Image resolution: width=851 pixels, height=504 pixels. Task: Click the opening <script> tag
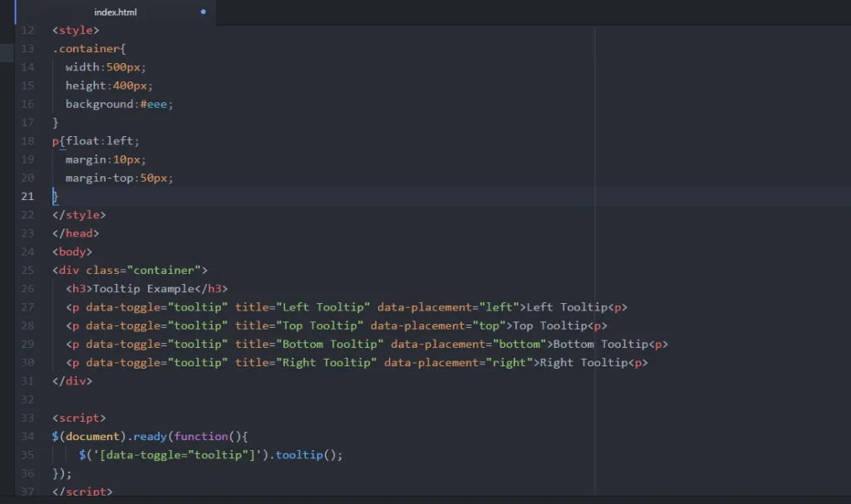pos(79,418)
